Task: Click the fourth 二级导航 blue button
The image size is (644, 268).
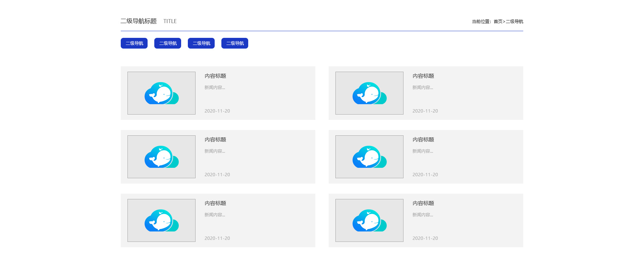Action: 235,43
